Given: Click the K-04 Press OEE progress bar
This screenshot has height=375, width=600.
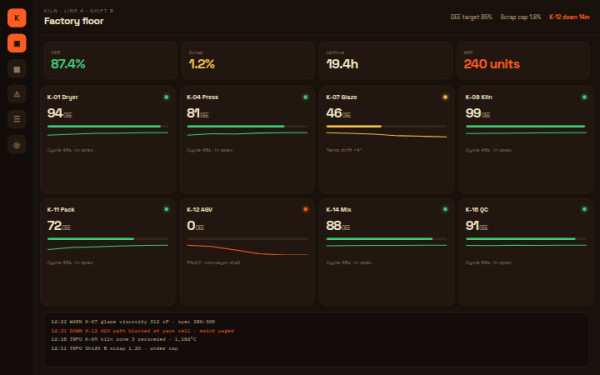Looking at the screenshot, I should click(x=247, y=126).
